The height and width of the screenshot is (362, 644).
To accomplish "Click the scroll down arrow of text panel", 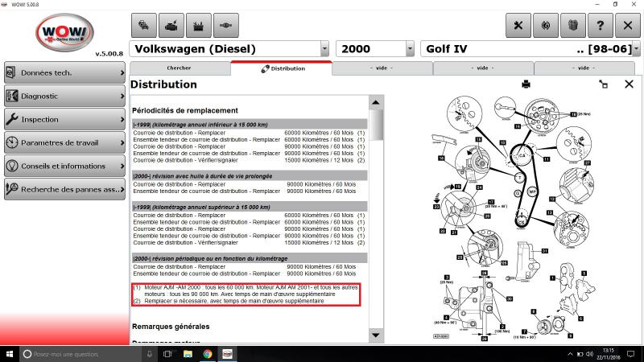I will pos(376,335).
